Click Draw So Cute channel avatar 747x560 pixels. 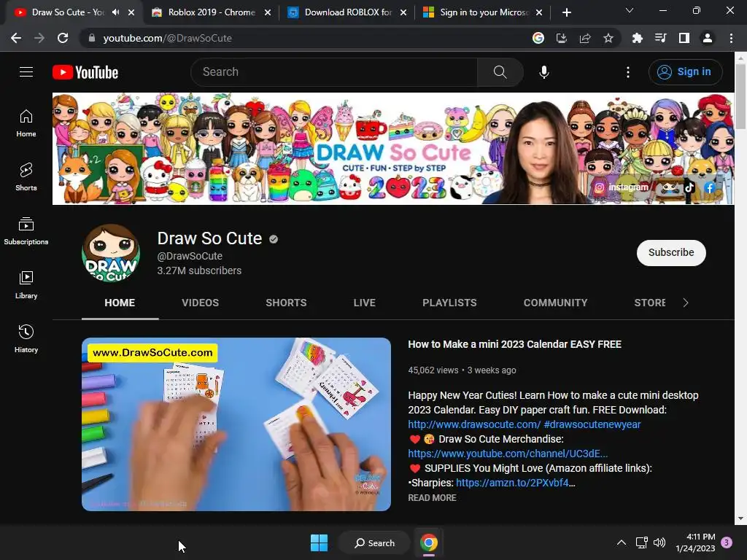click(111, 253)
